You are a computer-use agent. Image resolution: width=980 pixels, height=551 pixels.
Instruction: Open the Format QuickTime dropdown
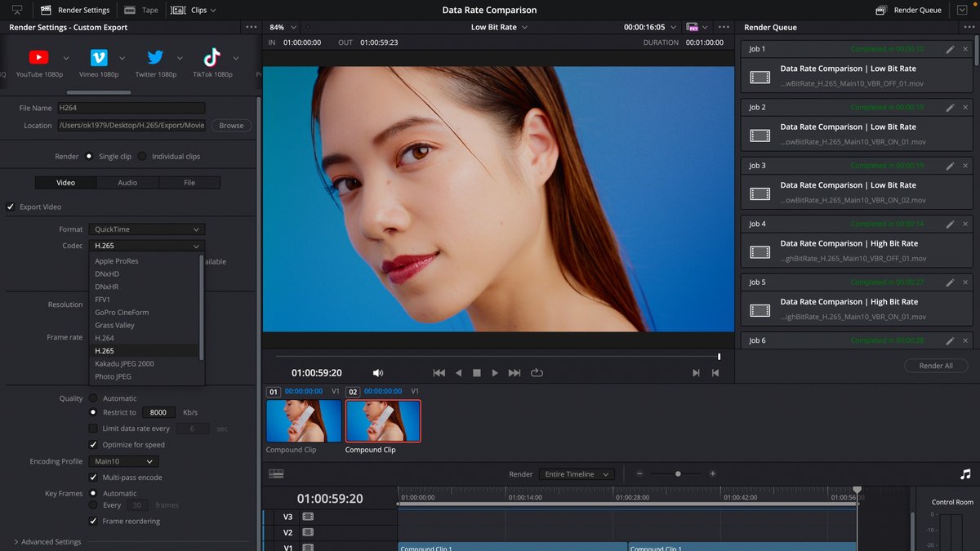[x=146, y=229]
